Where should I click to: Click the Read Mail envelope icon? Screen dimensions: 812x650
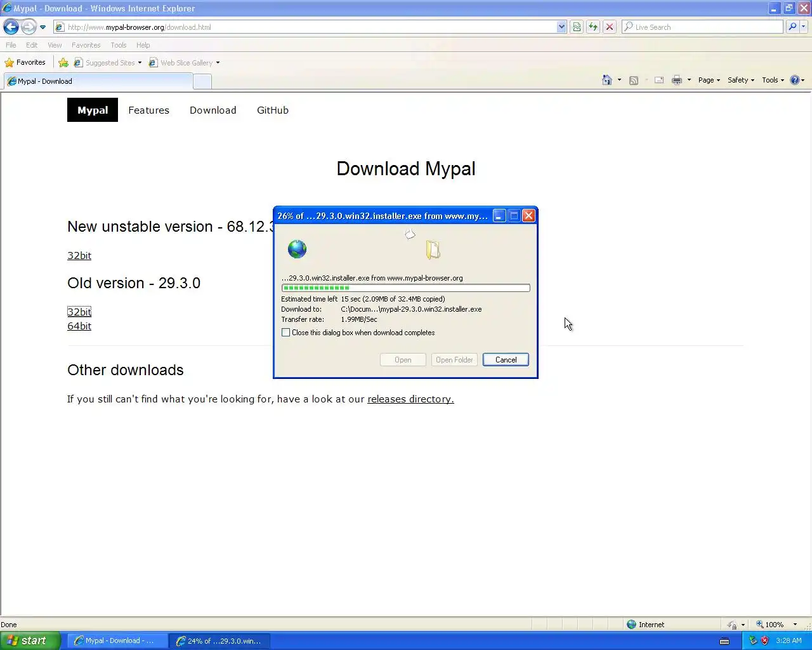tap(659, 80)
